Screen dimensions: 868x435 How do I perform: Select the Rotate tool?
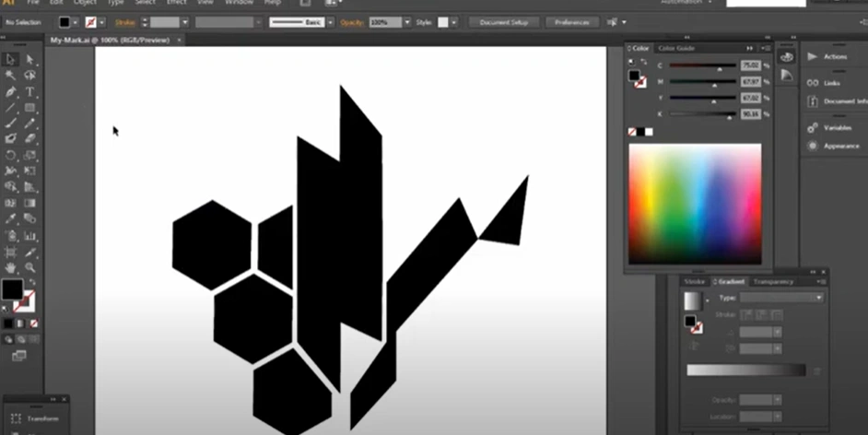[10, 155]
